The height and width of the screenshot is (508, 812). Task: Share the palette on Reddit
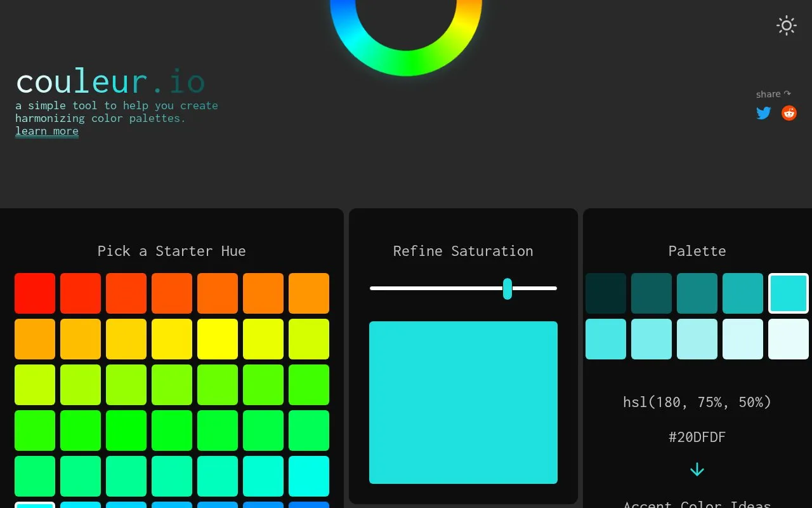[789, 113]
